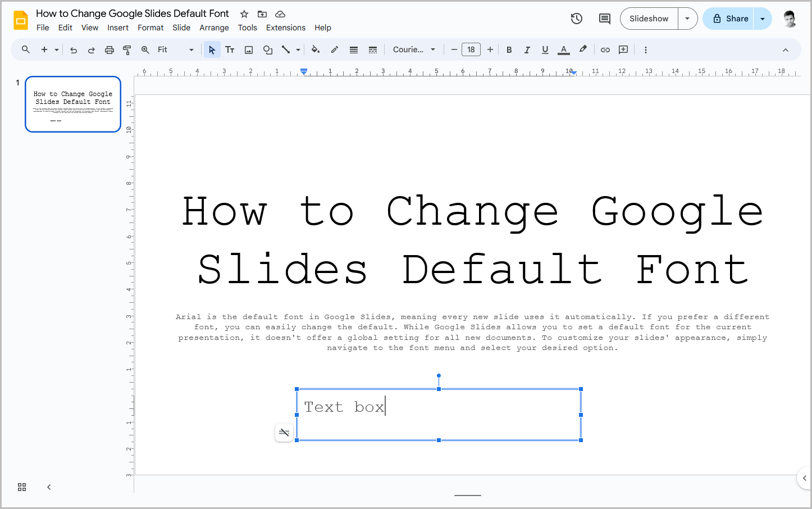The image size is (812, 509).
Task: Select the line drawing tool
Action: click(x=286, y=50)
